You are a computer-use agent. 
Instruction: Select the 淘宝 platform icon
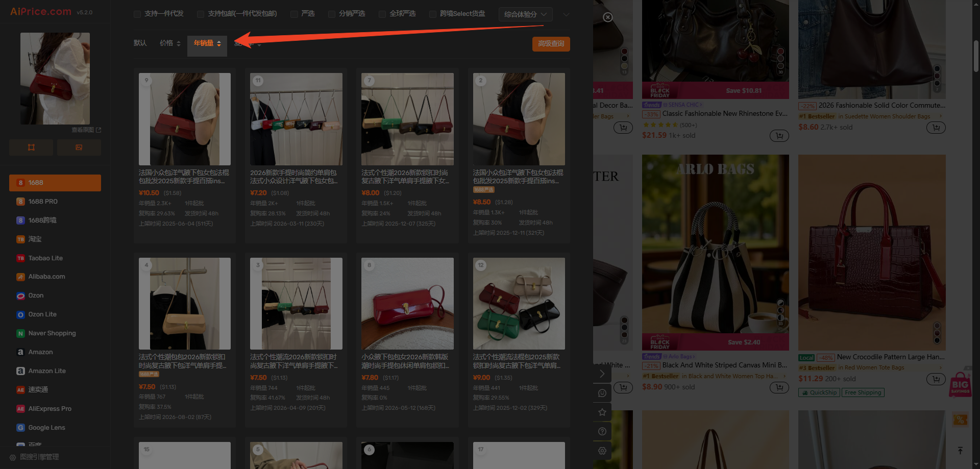20,239
